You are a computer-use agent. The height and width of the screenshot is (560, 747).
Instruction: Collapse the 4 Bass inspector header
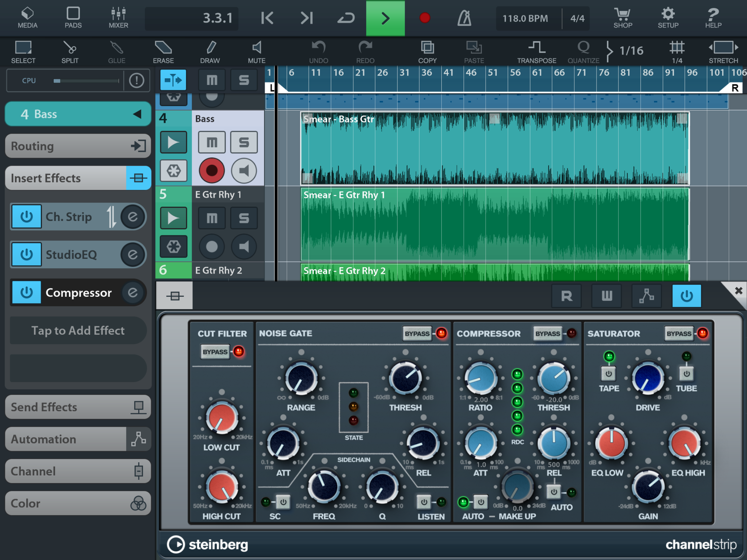click(78, 114)
